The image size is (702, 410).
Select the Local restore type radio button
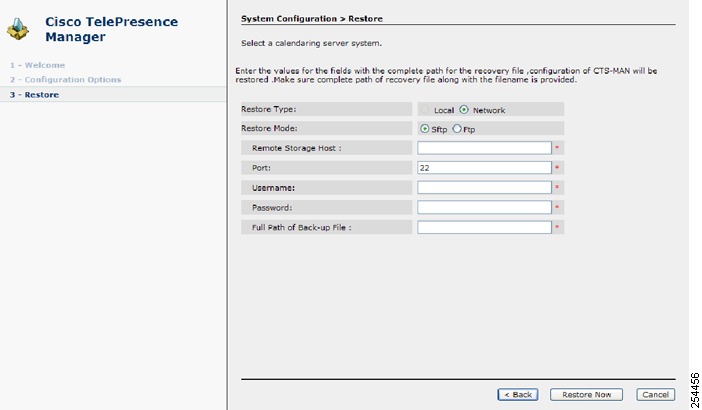click(425, 110)
